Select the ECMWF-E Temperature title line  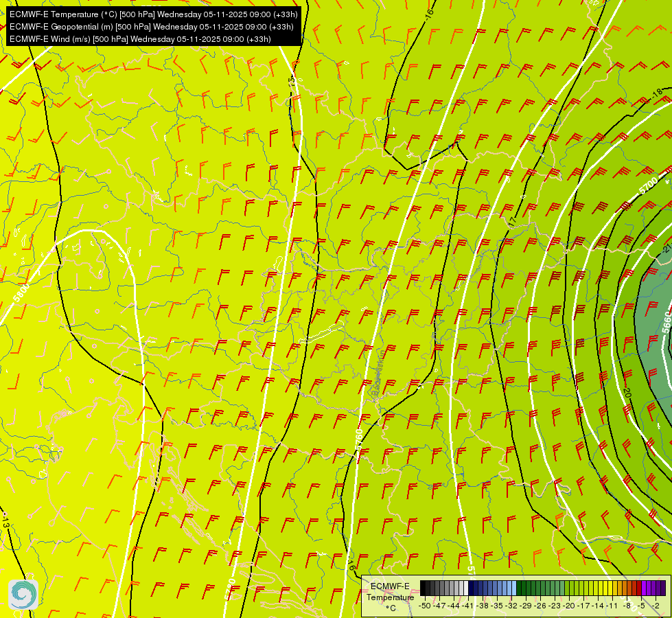coord(154,14)
